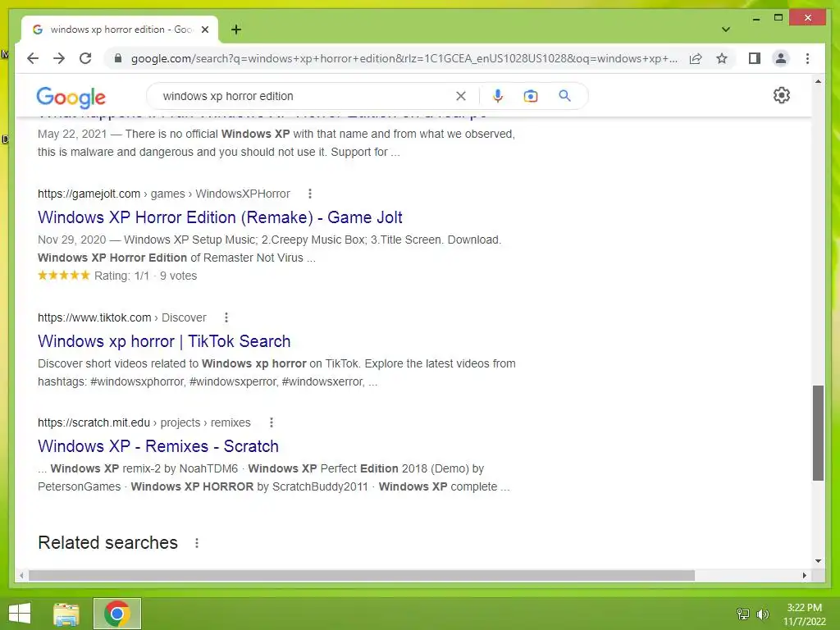
Task: Minimize the Chrome window
Action: pyautogui.click(x=756, y=18)
